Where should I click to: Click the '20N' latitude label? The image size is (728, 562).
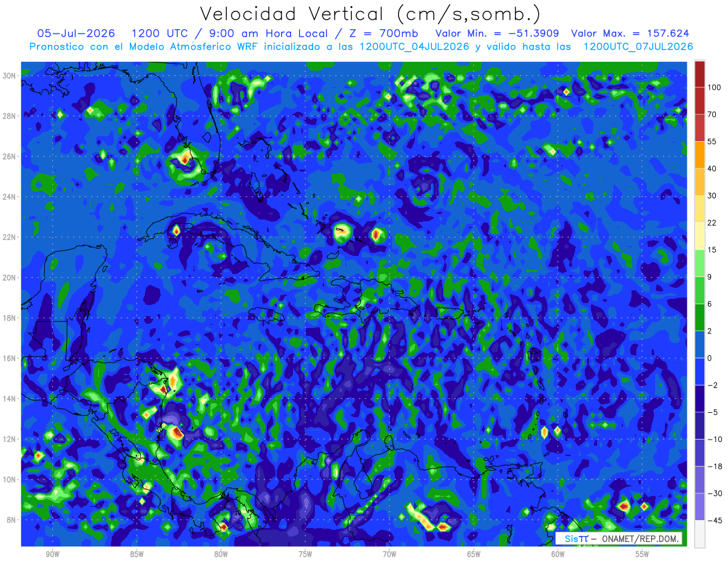pyautogui.click(x=10, y=278)
